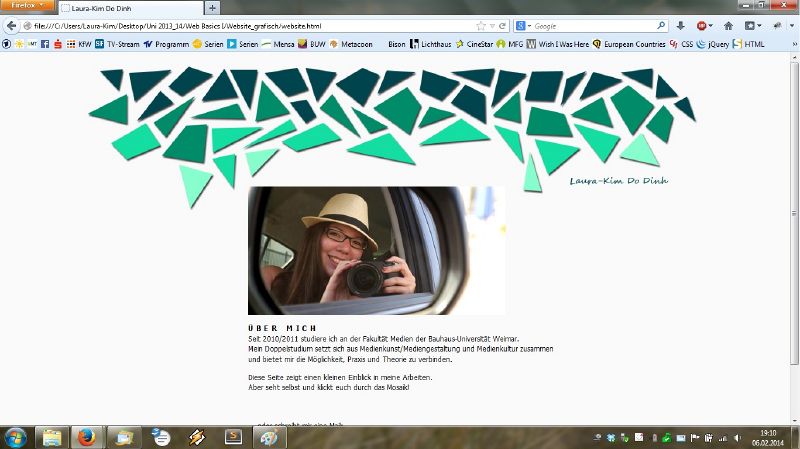800x449 pixels.
Task: Open the sun icon bookmark
Action: coord(19,44)
